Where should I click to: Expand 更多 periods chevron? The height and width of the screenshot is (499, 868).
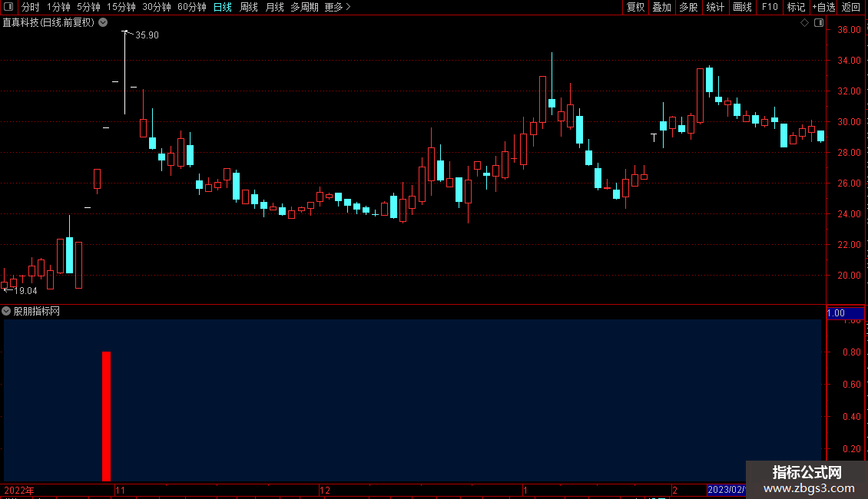pos(348,7)
